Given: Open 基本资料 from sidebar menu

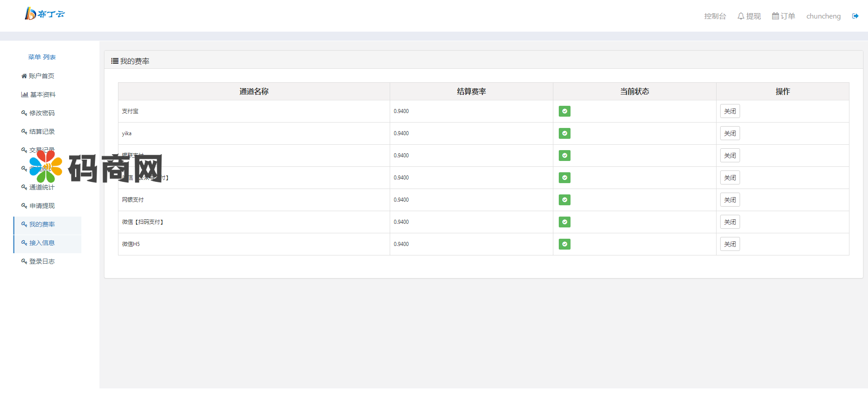Looking at the screenshot, I should 42,94.
